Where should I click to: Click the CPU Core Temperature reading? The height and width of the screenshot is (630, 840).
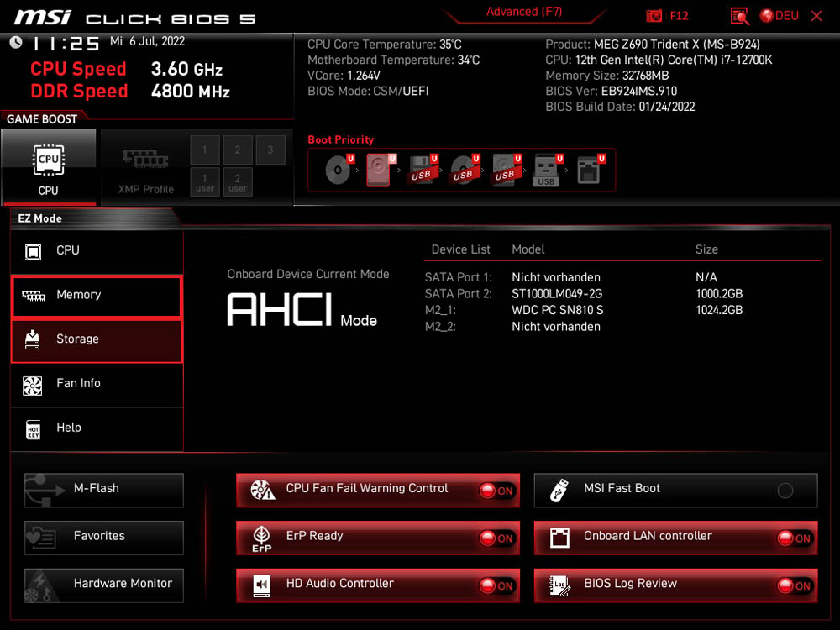pyautogui.click(x=385, y=45)
